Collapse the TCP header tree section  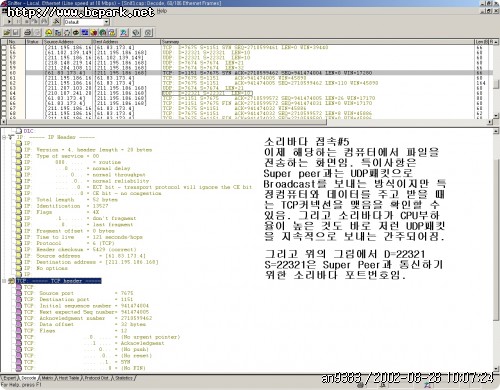pyautogui.click(x=4, y=281)
